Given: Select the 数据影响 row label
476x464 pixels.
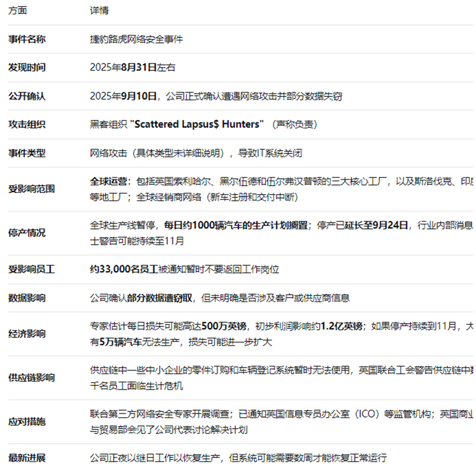Looking at the screenshot, I should (27, 298).
